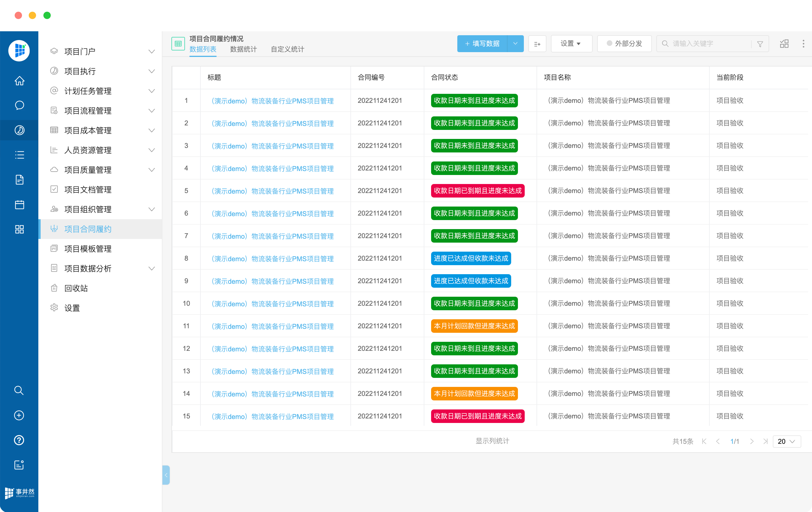This screenshot has height=512, width=812.
Task: Click the 设置 button in the toolbar
Action: tap(571, 43)
